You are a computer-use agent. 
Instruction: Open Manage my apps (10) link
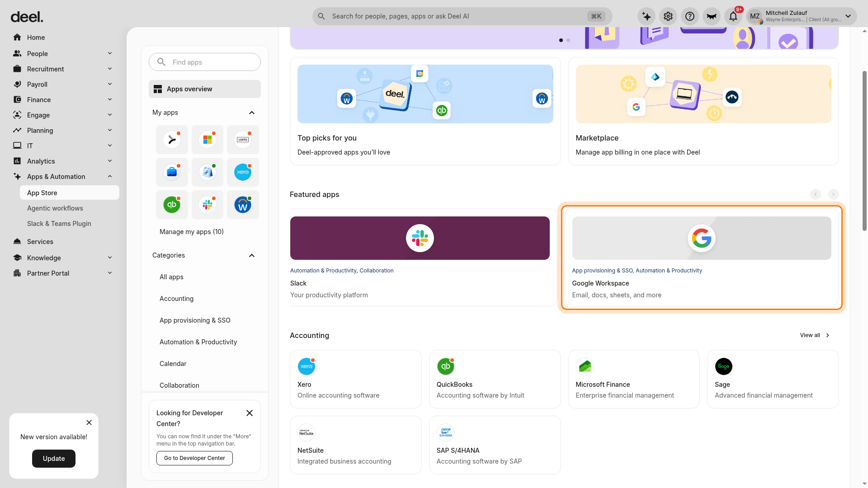point(192,231)
